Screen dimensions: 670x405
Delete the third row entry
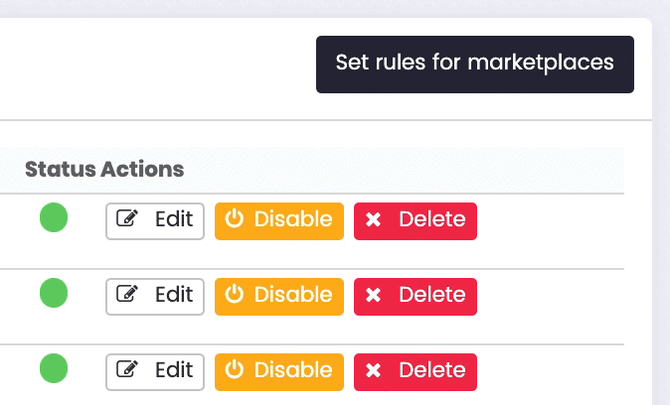pos(415,371)
